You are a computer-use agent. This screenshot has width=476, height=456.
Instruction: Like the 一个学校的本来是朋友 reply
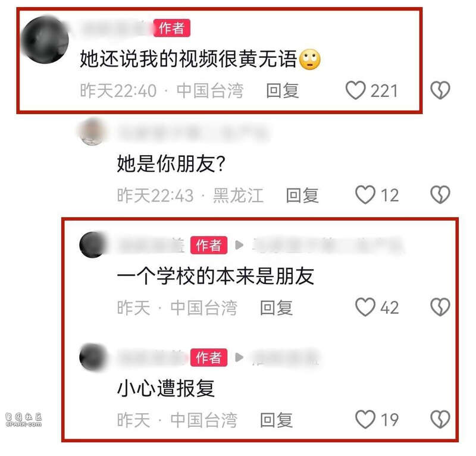click(365, 307)
